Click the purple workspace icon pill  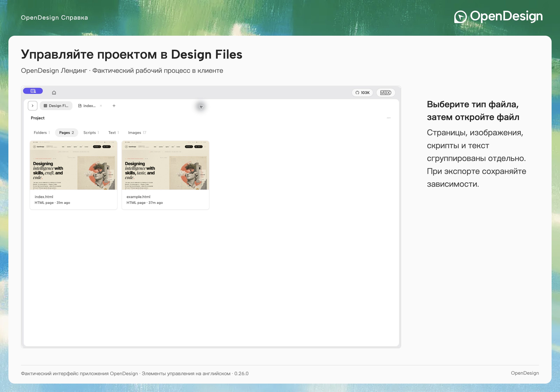tap(33, 91)
